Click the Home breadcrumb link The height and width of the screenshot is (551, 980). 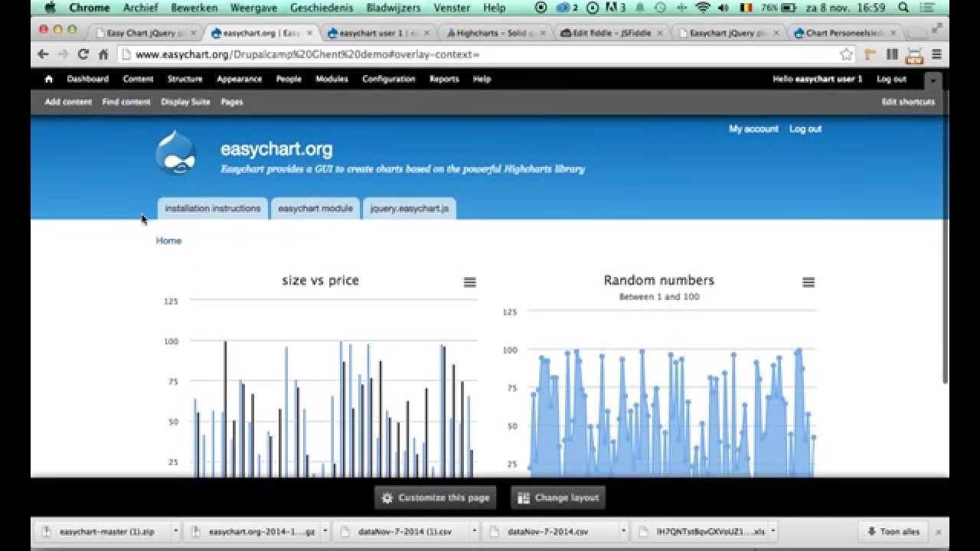coord(168,240)
